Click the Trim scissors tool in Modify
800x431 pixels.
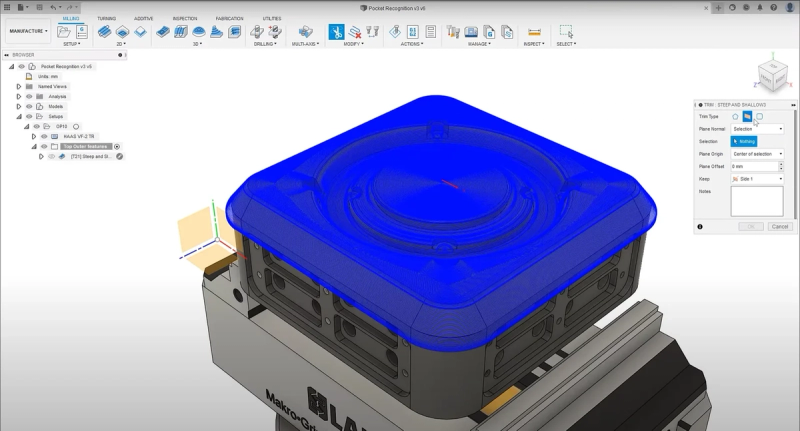(336, 32)
